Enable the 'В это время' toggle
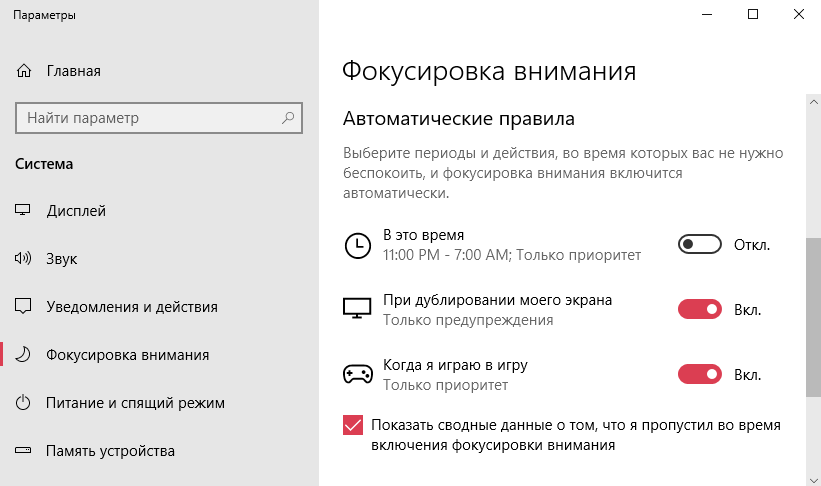 pos(700,244)
